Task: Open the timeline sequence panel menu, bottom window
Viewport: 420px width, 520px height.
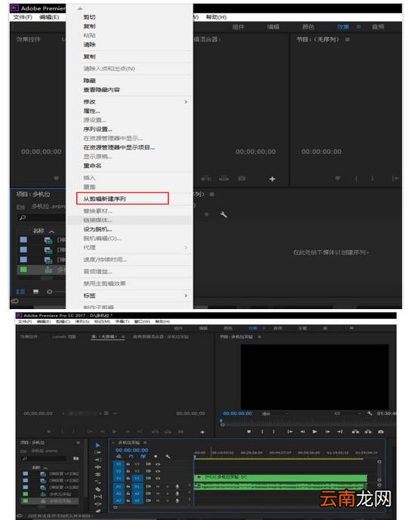Action: (x=145, y=443)
